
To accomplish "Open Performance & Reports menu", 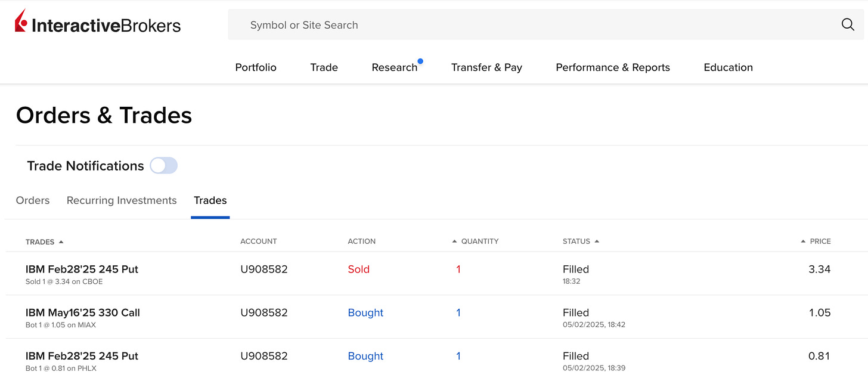I will click(x=613, y=67).
